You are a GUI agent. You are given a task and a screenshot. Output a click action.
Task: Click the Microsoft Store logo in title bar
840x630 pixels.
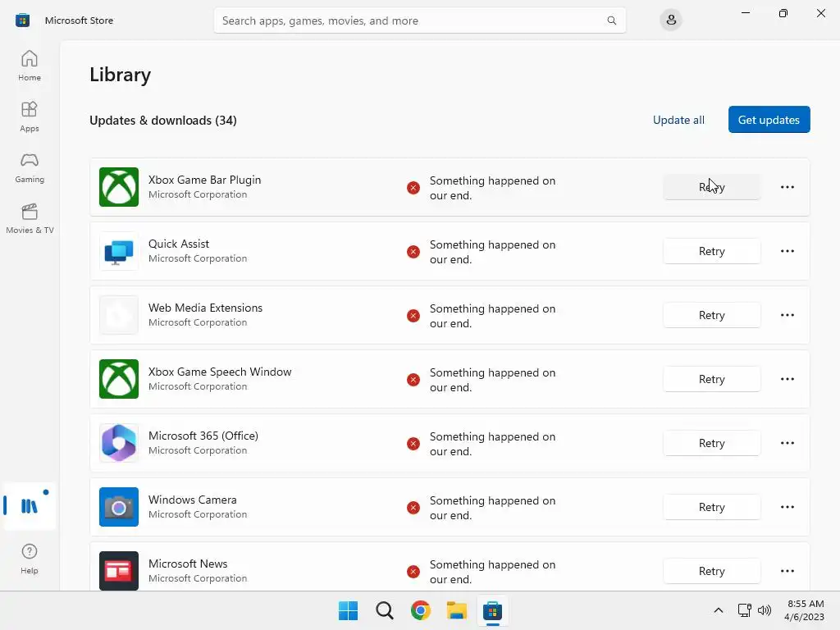(22, 21)
